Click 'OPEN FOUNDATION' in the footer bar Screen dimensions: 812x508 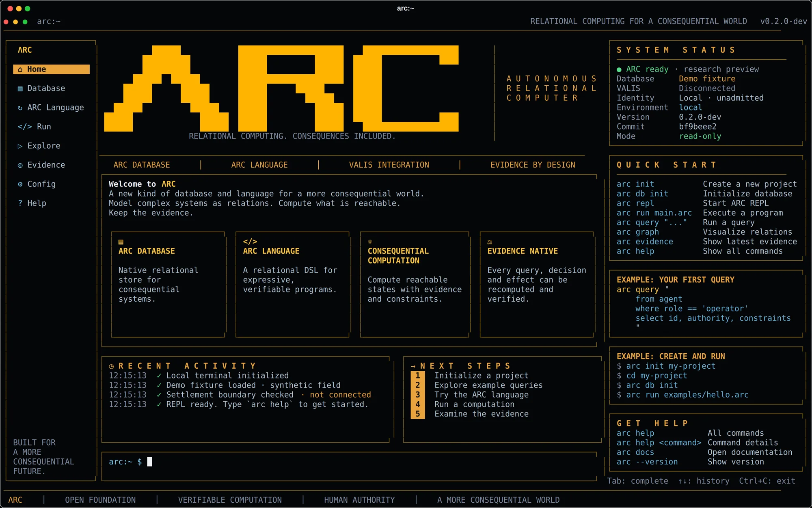coord(100,500)
